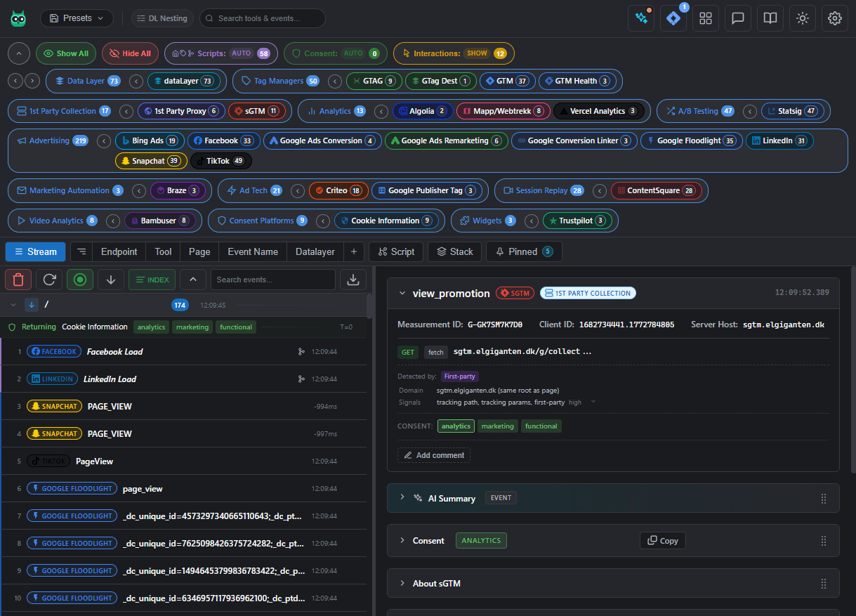Collapse the view_promotion event header
856x616 pixels.
click(402, 293)
